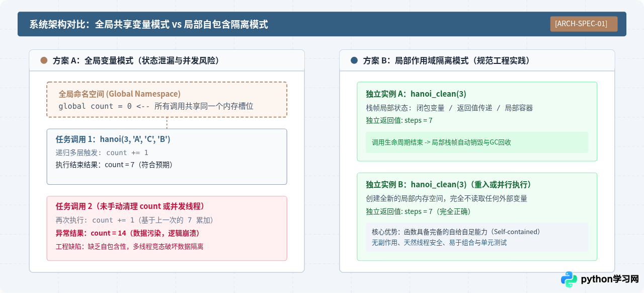Click the blue dot beside 方案 B
The height and width of the screenshot is (293, 644).
[x=354, y=60]
